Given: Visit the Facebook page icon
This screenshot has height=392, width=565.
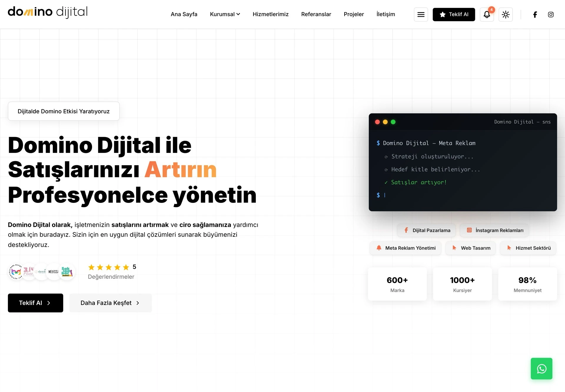Looking at the screenshot, I should tap(535, 14).
